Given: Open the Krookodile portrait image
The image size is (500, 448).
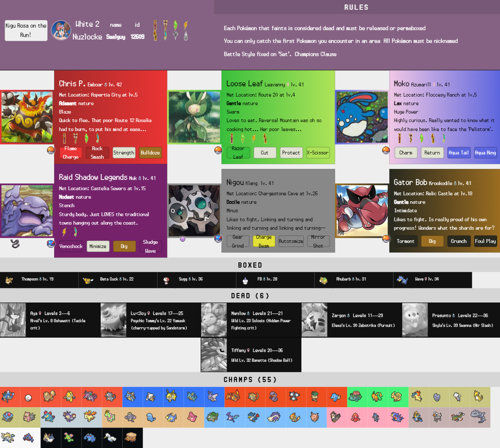Looking at the screenshot, I should pos(362,211).
